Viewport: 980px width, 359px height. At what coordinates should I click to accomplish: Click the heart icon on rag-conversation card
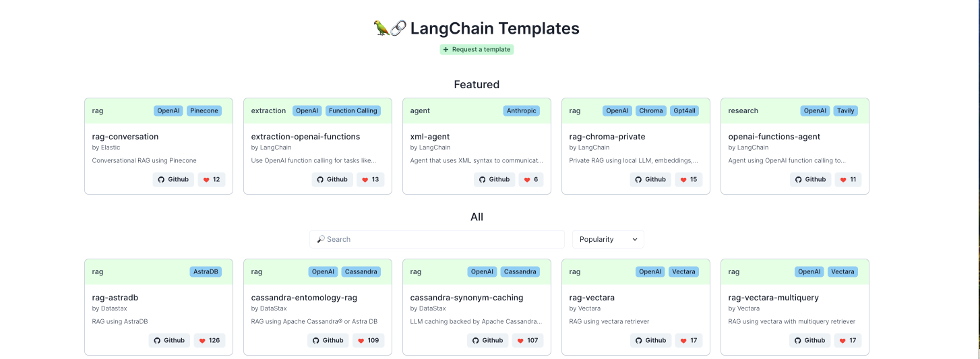(206, 180)
